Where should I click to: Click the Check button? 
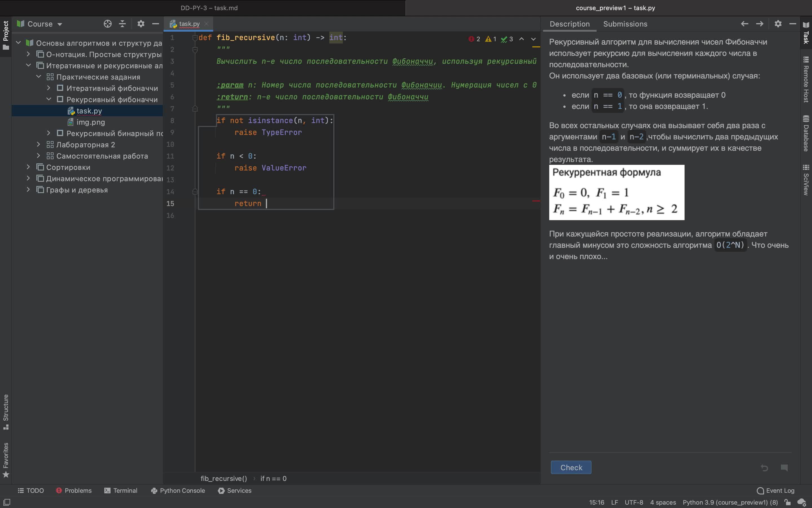pyautogui.click(x=571, y=467)
